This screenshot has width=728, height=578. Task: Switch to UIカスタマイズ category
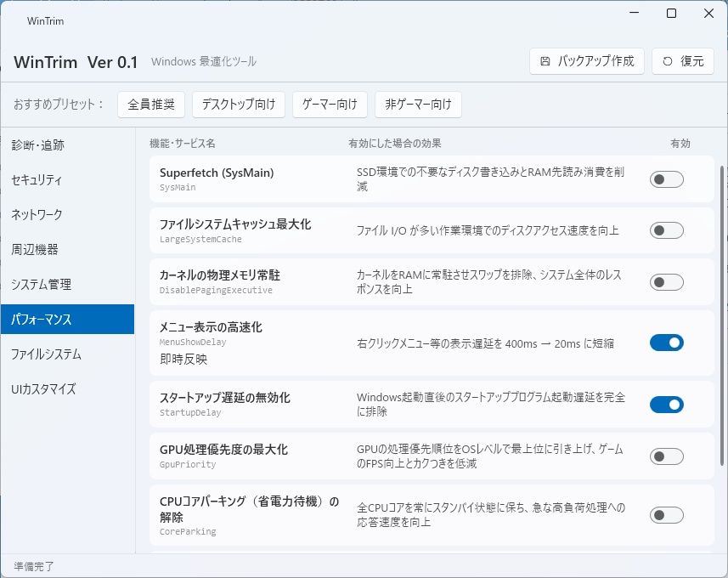pyautogui.click(x=67, y=389)
